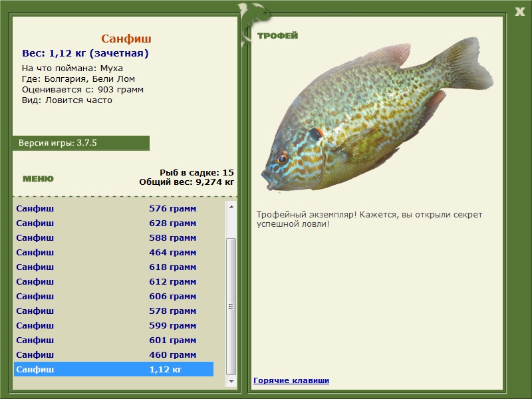Click the Санфиш title heading
Screen dimensions: 532x399
coord(126,39)
